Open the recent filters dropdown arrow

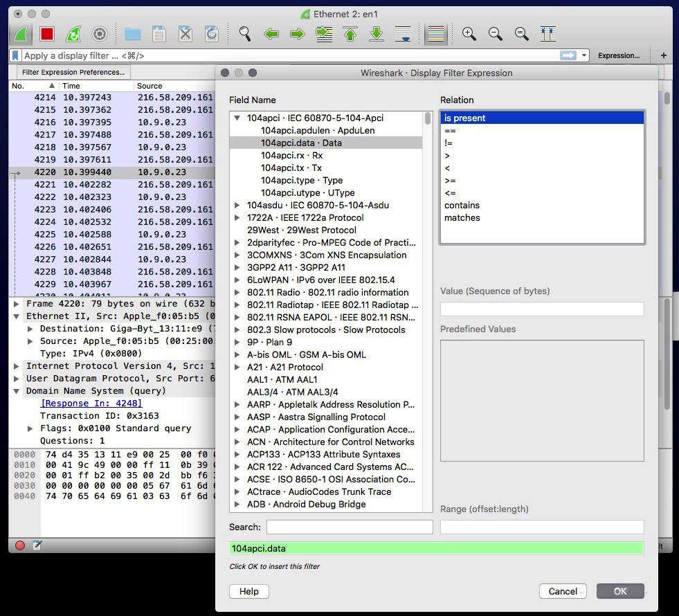coord(584,55)
